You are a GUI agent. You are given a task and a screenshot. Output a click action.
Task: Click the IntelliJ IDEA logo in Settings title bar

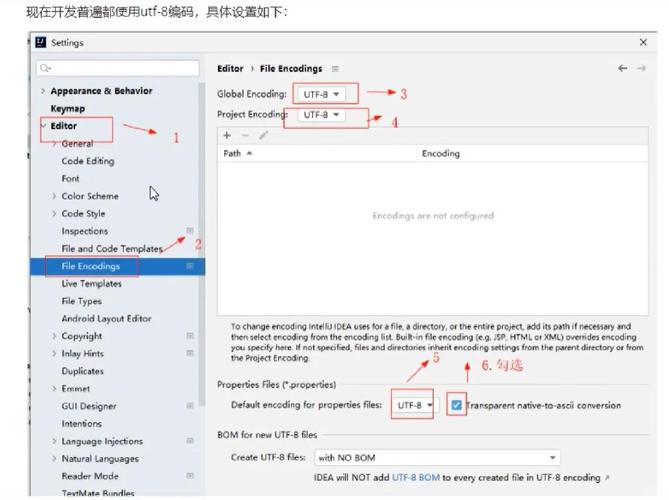tap(41, 42)
